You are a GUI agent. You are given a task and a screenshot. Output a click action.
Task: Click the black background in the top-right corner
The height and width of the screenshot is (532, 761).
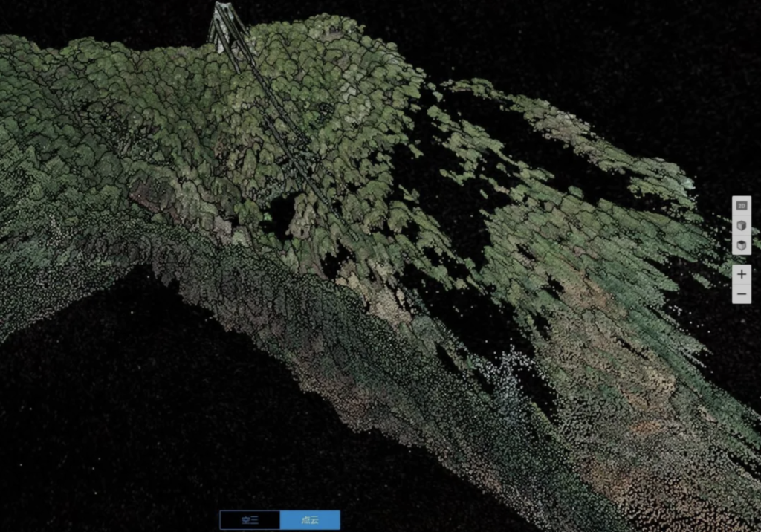click(706, 37)
